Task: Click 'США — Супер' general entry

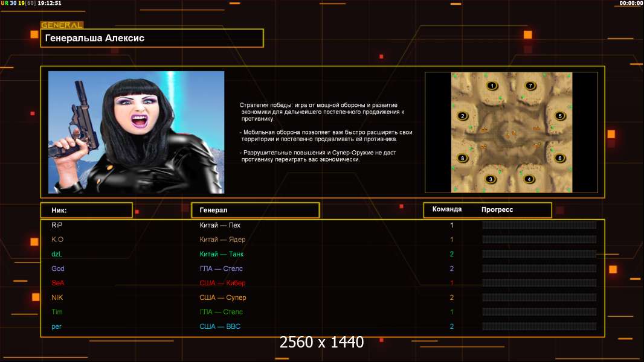Action: (222, 297)
